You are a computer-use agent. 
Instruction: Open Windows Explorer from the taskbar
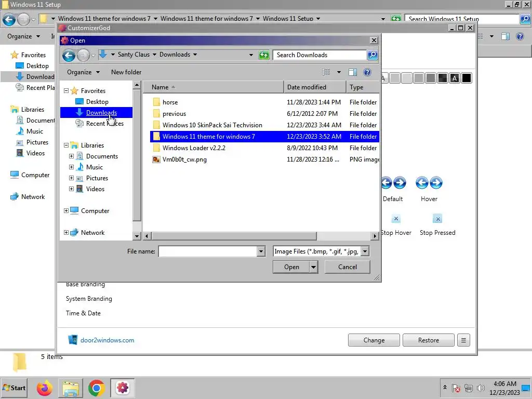tap(71, 388)
